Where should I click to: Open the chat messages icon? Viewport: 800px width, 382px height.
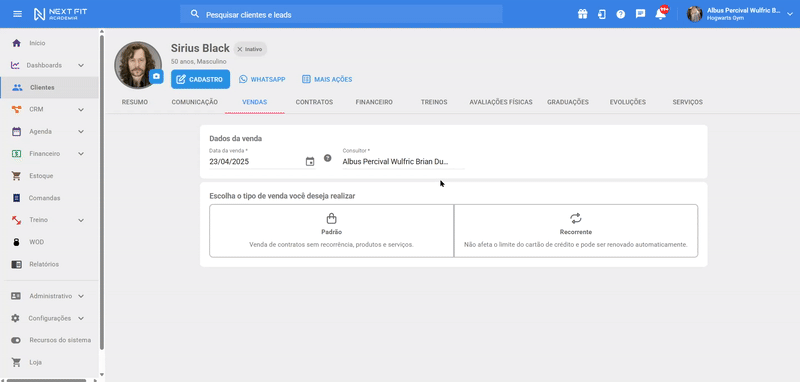640,14
